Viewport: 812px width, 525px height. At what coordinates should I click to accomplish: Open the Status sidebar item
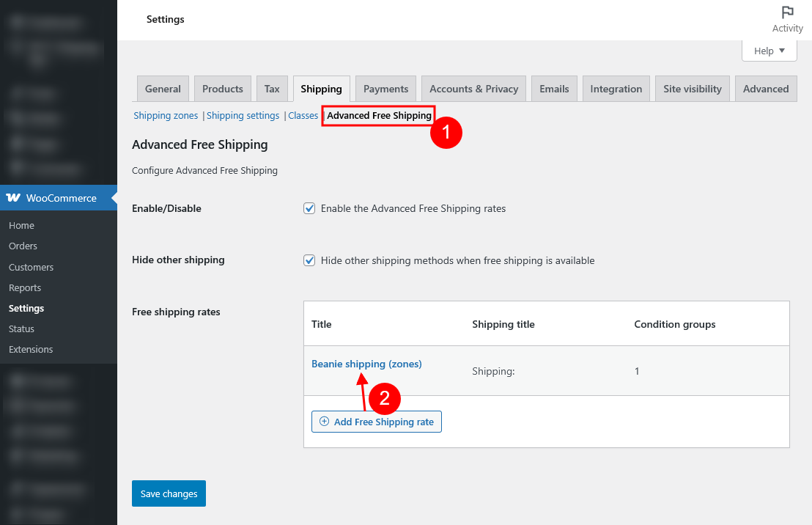click(x=21, y=328)
